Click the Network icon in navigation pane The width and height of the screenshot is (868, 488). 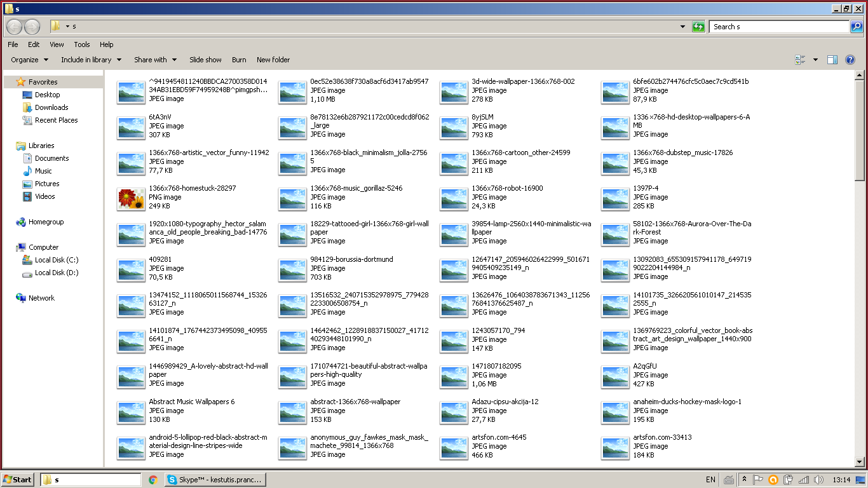tap(21, 298)
